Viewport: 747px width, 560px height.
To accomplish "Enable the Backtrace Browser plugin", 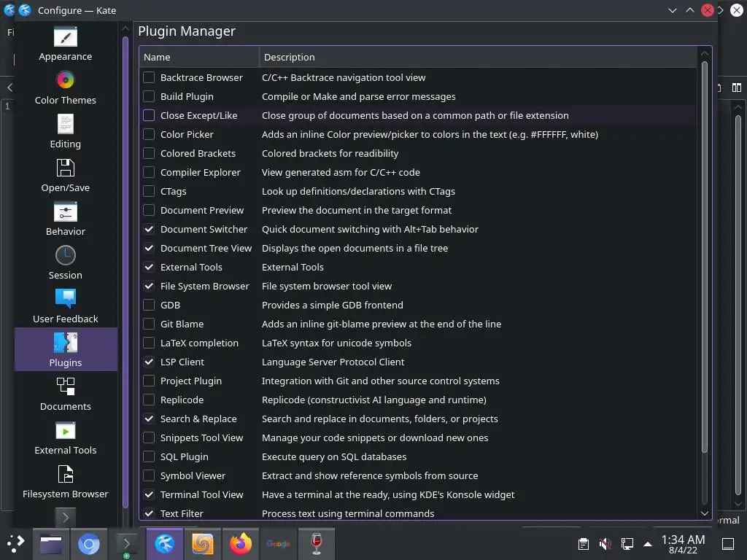I will (149, 77).
